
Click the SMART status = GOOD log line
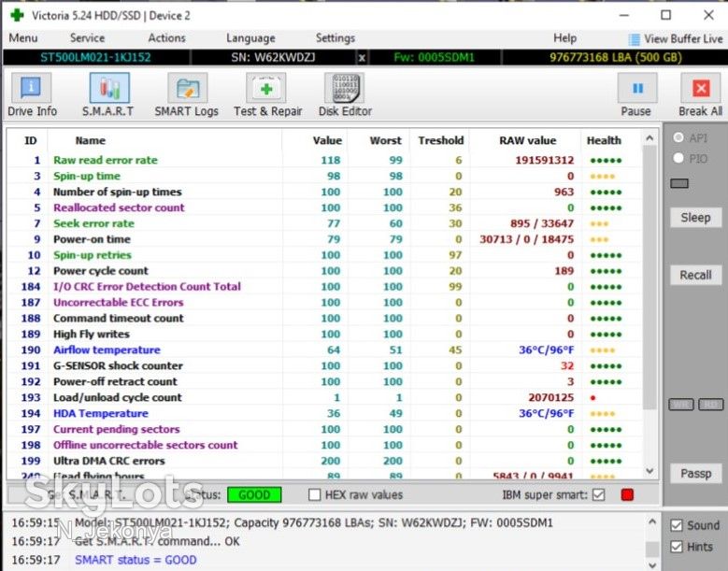pyautogui.click(x=136, y=560)
